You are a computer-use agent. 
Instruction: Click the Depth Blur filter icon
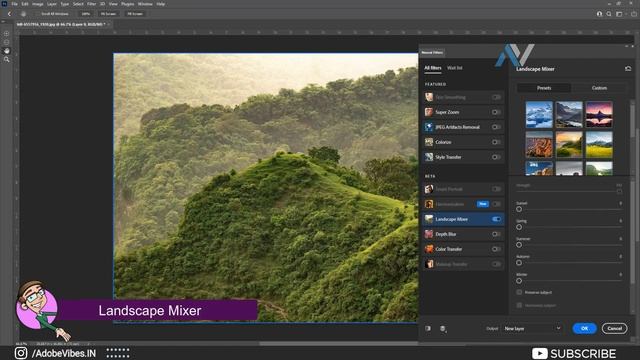coord(429,234)
